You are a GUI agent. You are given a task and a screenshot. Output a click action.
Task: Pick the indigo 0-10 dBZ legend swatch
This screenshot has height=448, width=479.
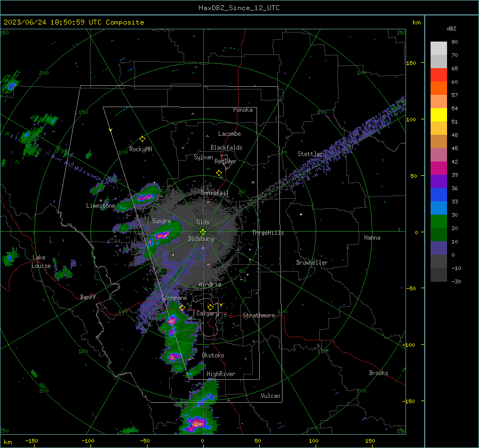click(x=439, y=248)
